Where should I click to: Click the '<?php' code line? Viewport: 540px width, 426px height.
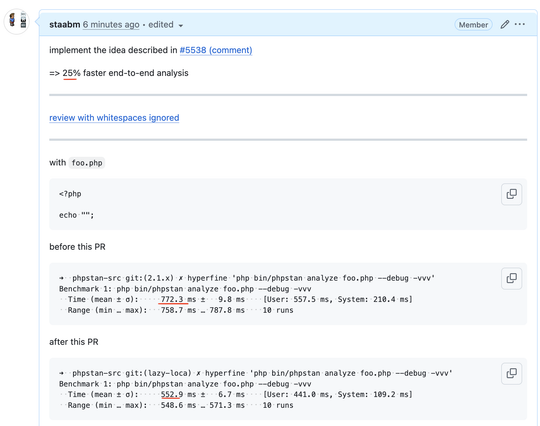tap(70, 194)
